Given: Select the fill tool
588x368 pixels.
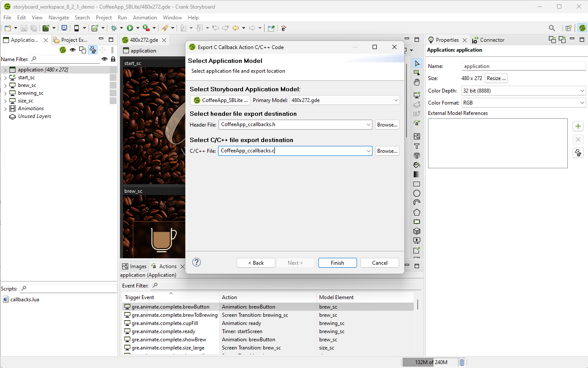Looking at the screenshot, I should tap(417, 165).
